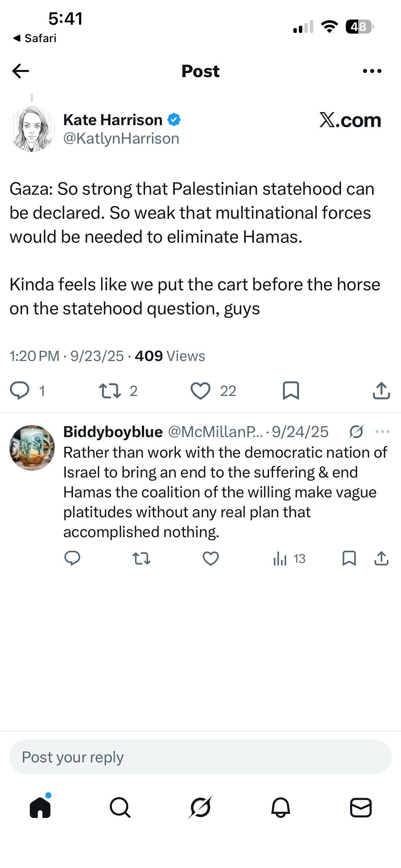Like Biddyboyblue's reply
This screenshot has width=401, height=868.
211,558
